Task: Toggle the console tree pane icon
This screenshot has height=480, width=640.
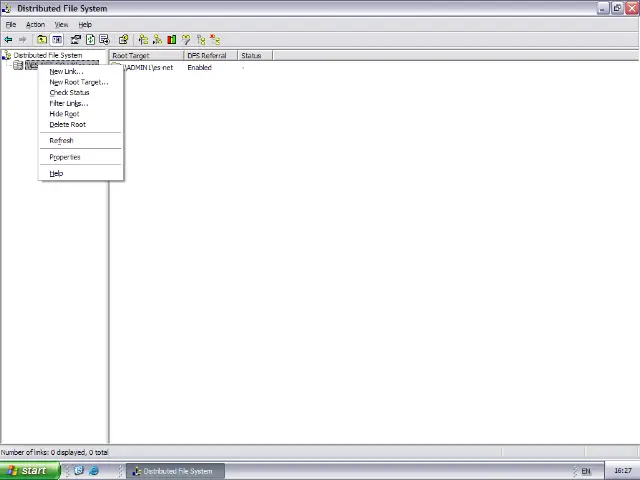Action: (x=57, y=40)
